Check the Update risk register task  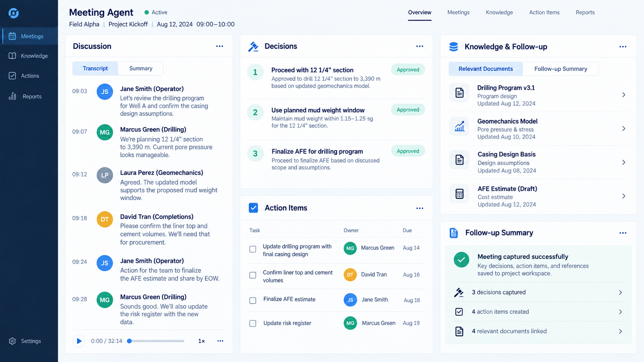(x=253, y=324)
